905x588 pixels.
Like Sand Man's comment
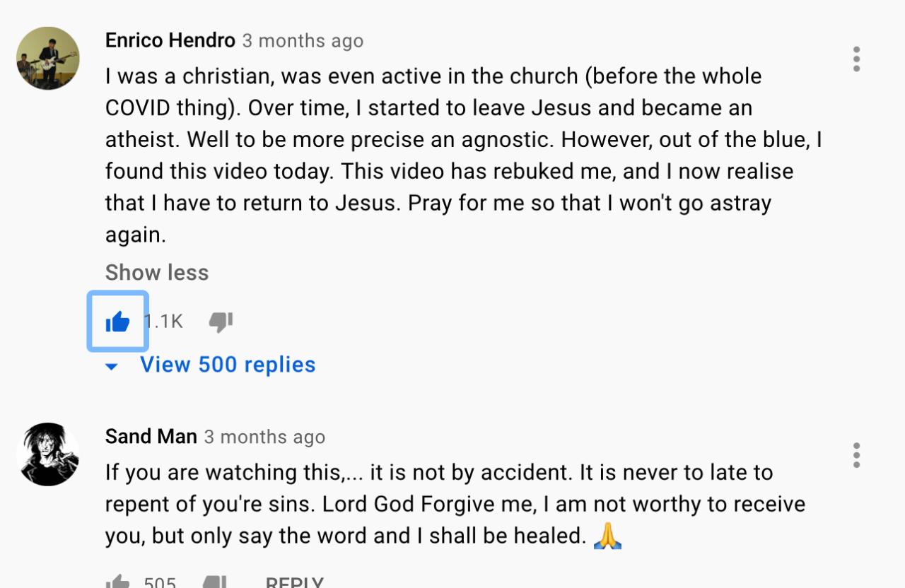pyautogui.click(x=117, y=582)
